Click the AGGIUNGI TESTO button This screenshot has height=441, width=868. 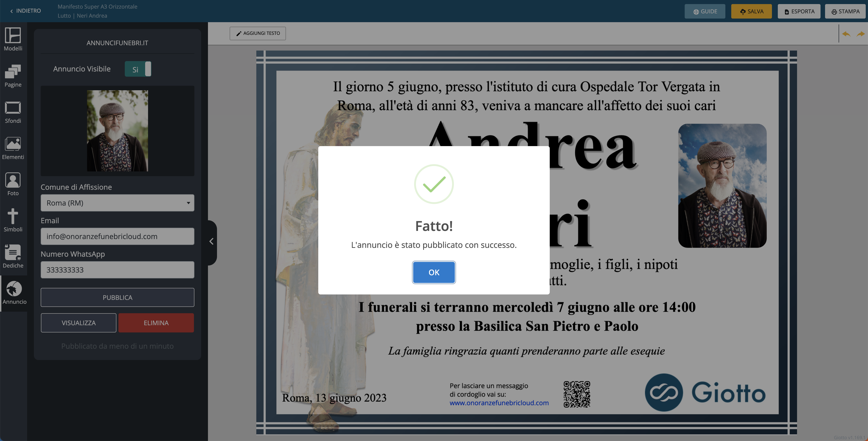[258, 33]
